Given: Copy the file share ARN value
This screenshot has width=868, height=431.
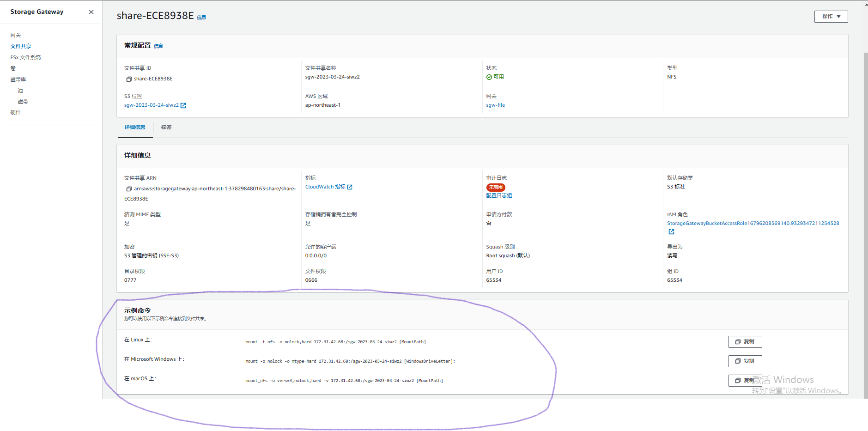Looking at the screenshot, I should (129, 189).
